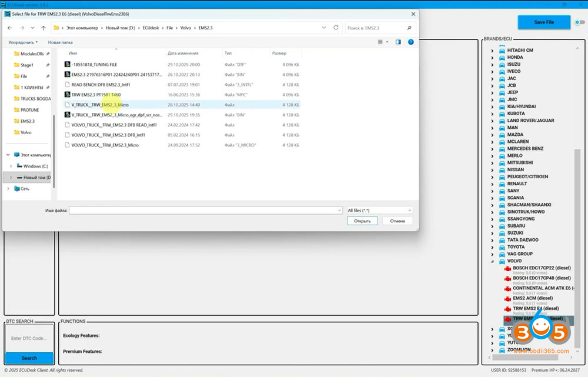Click the Отмена button
Screen dimensions: 588x377
pyautogui.click(x=397, y=221)
